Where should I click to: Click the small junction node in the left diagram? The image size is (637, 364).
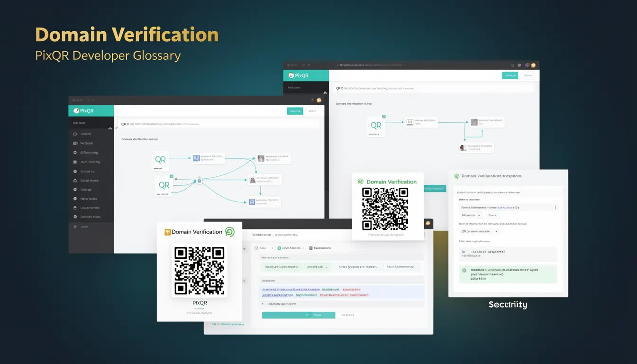(200, 180)
